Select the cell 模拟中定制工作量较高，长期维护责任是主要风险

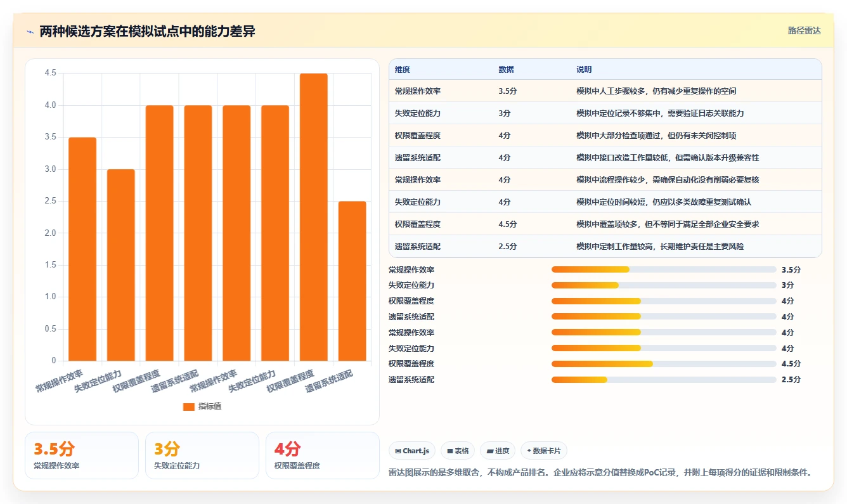695,246
